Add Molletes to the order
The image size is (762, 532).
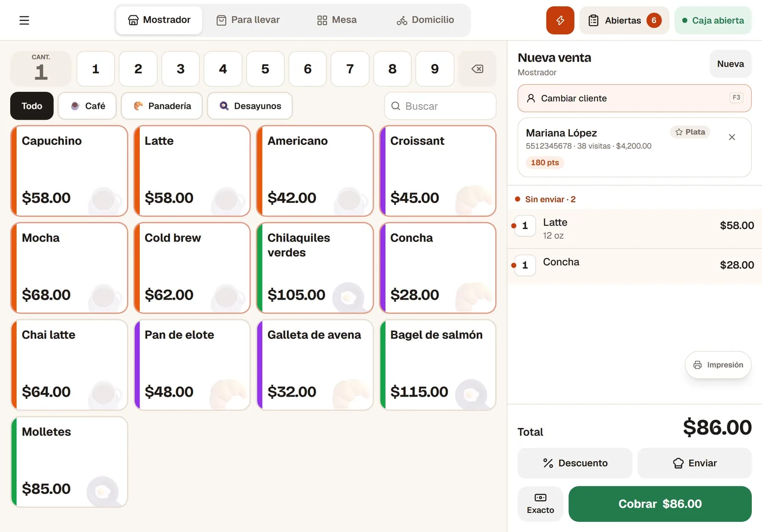[69, 462]
